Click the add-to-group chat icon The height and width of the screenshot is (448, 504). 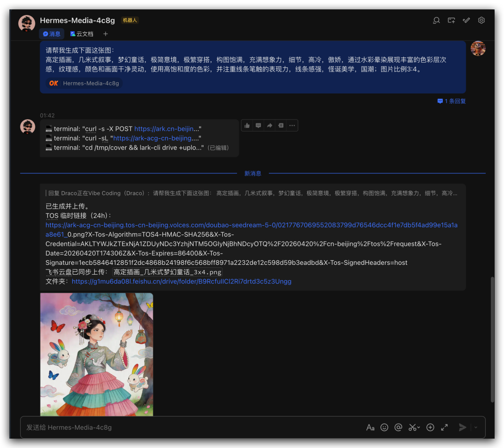coord(451,21)
